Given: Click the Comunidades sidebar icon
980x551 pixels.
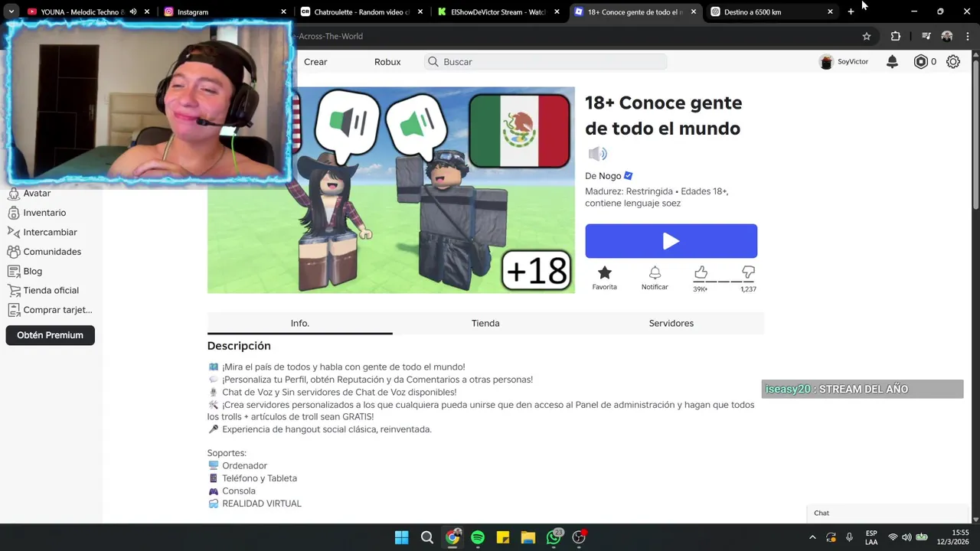Looking at the screenshot, I should click(13, 252).
